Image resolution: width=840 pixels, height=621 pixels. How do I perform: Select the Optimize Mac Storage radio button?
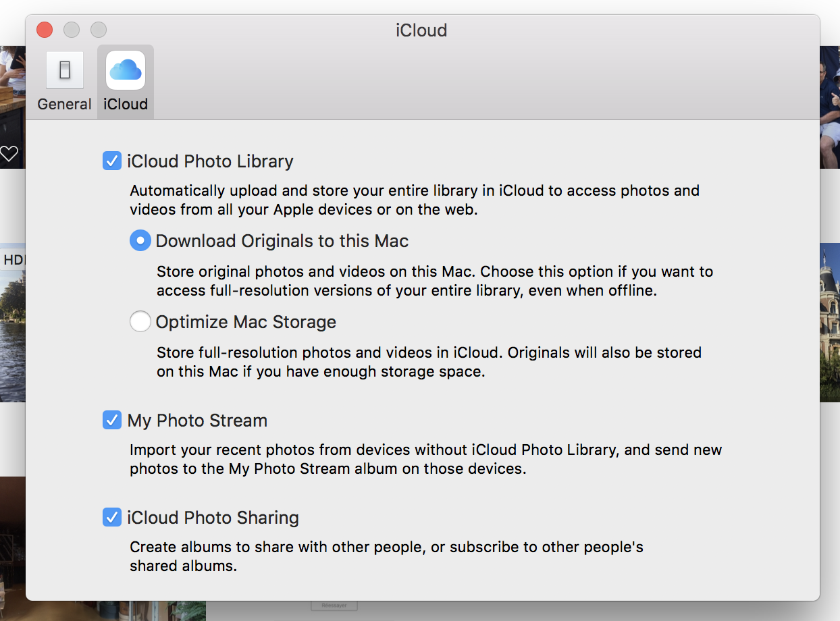coord(140,322)
